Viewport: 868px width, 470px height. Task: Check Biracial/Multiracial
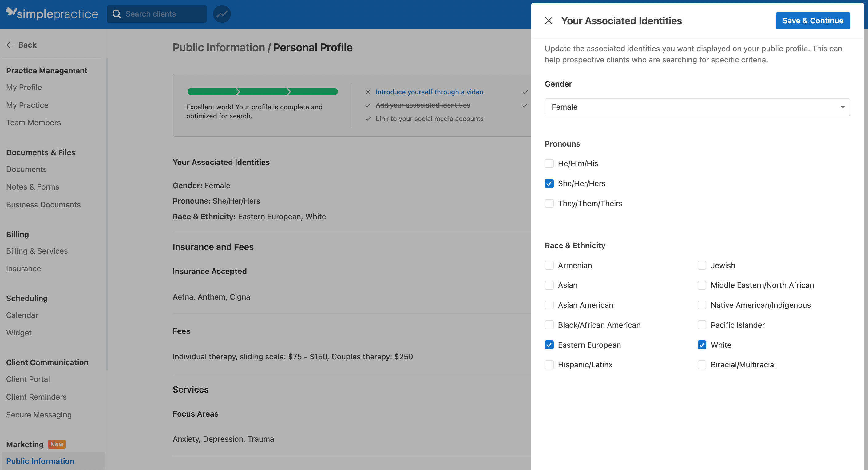click(x=702, y=365)
